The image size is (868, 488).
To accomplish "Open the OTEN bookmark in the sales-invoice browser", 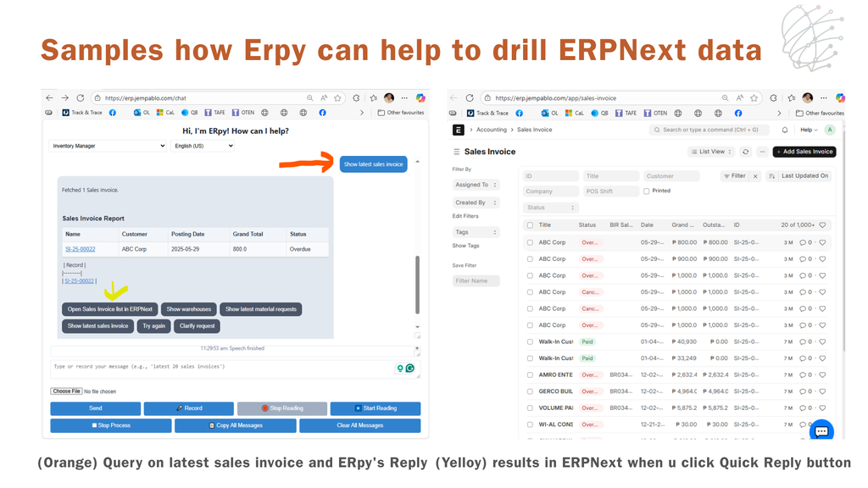I will click(655, 113).
